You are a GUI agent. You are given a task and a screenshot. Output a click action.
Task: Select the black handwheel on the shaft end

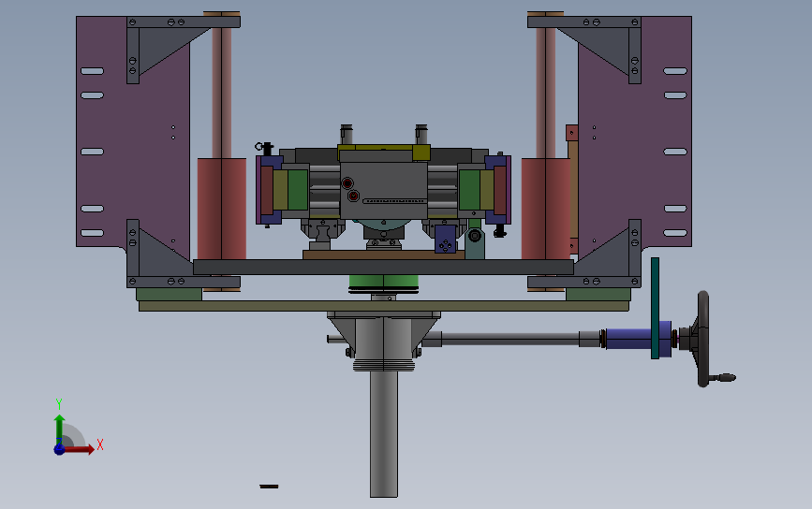click(x=702, y=339)
